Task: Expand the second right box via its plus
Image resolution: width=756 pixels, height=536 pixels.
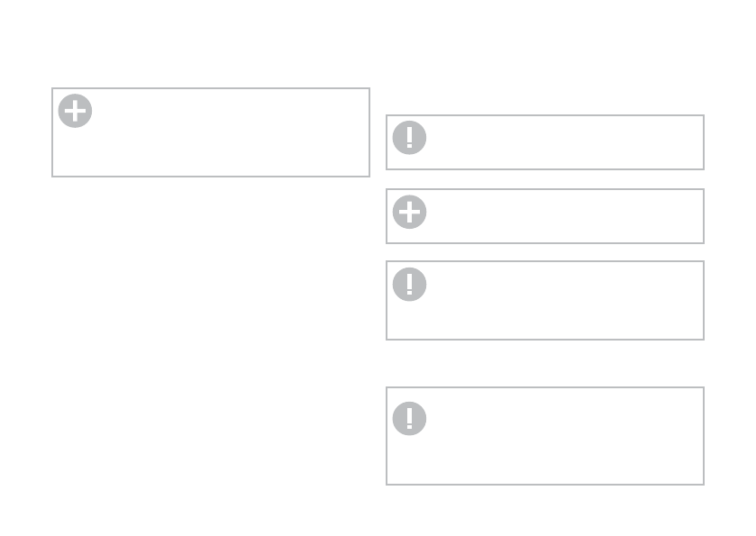Action: click(409, 212)
